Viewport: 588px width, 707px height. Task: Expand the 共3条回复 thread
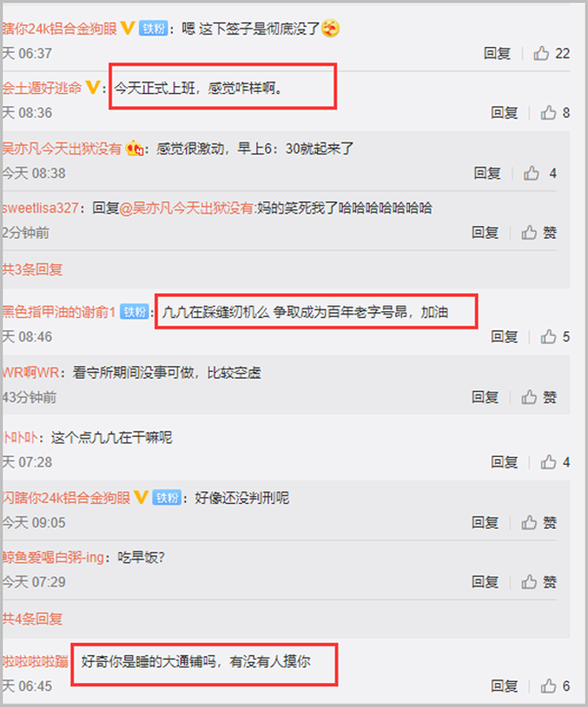(x=32, y=269)
